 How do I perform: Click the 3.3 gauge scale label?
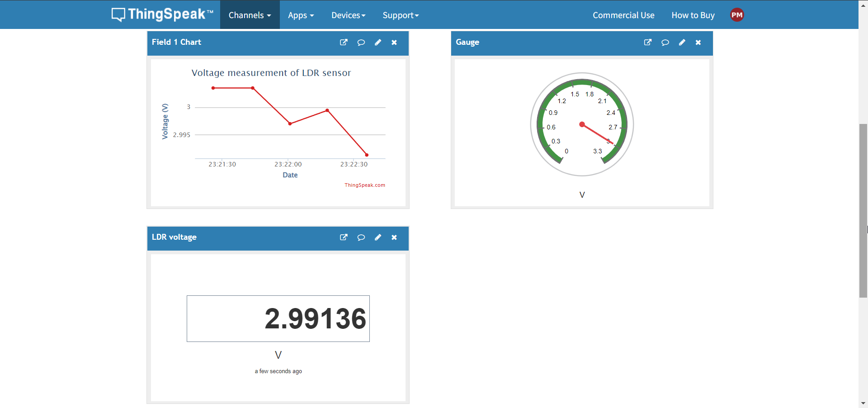tap(598, 151)
